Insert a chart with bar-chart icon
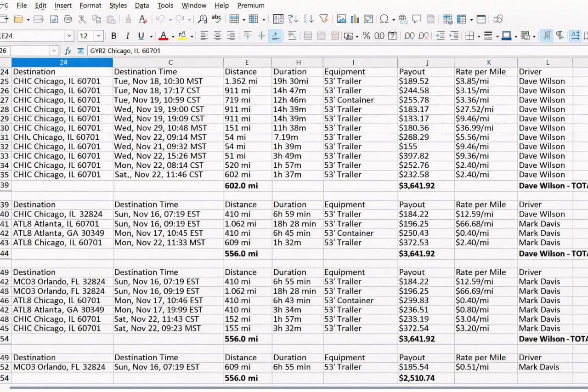 (355, 19)
